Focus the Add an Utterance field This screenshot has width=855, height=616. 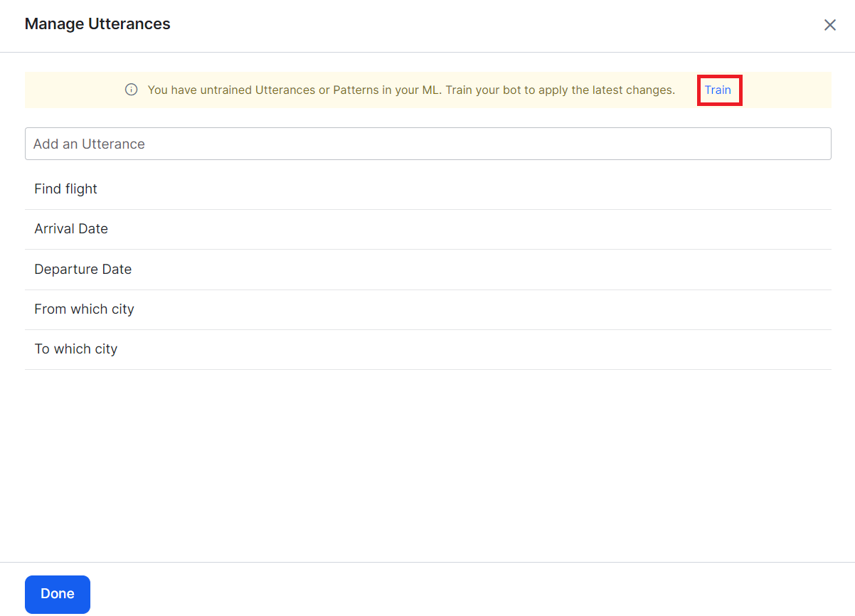pos(427,144)
